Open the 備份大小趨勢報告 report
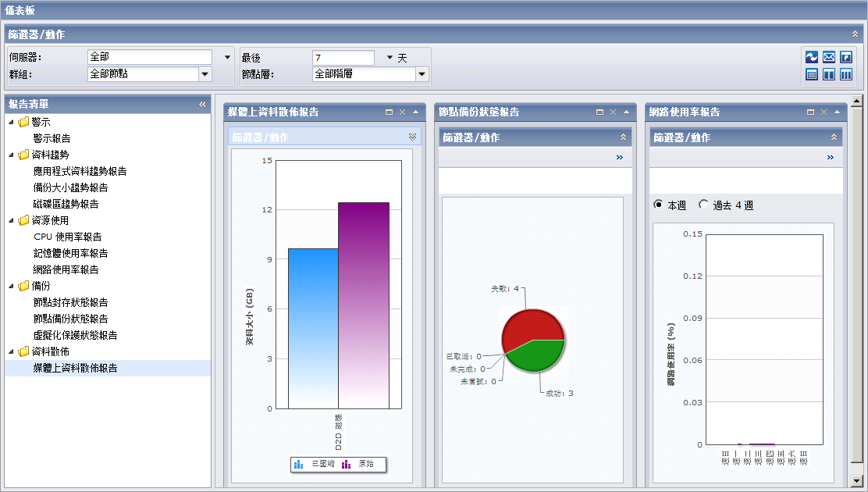 tap(71, 188)
